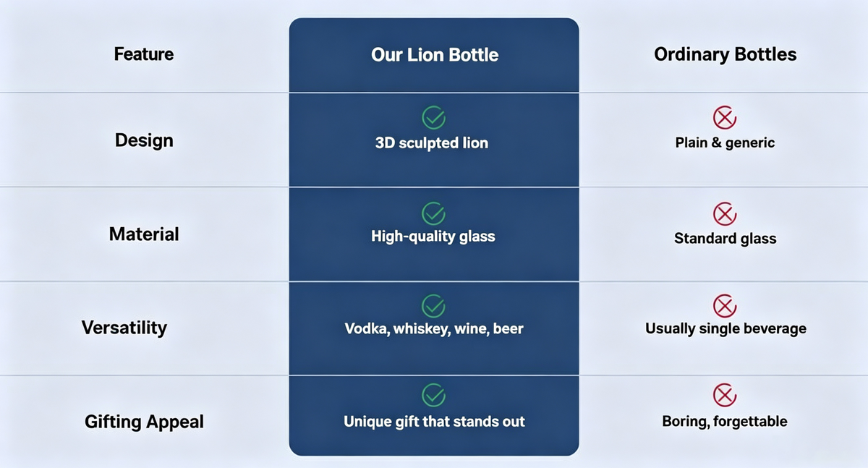Click the Feature column header
This screenshot has height=468, width=868.
pos(144,54)
